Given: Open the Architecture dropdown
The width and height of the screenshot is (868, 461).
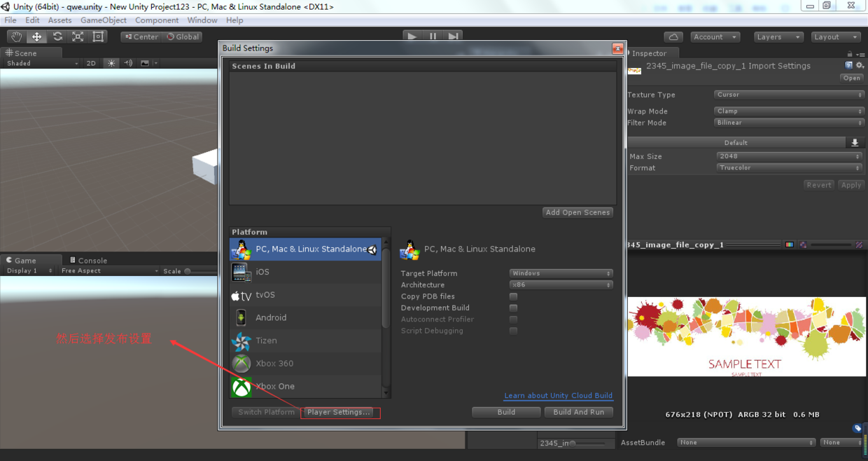Looking at the screenshot, I should 561,285.
